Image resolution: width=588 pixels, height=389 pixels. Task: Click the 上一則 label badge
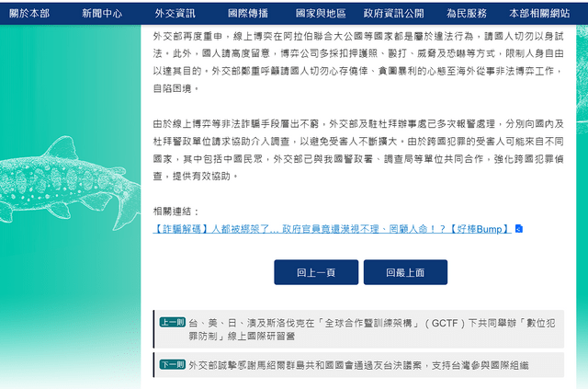(173, 322)
